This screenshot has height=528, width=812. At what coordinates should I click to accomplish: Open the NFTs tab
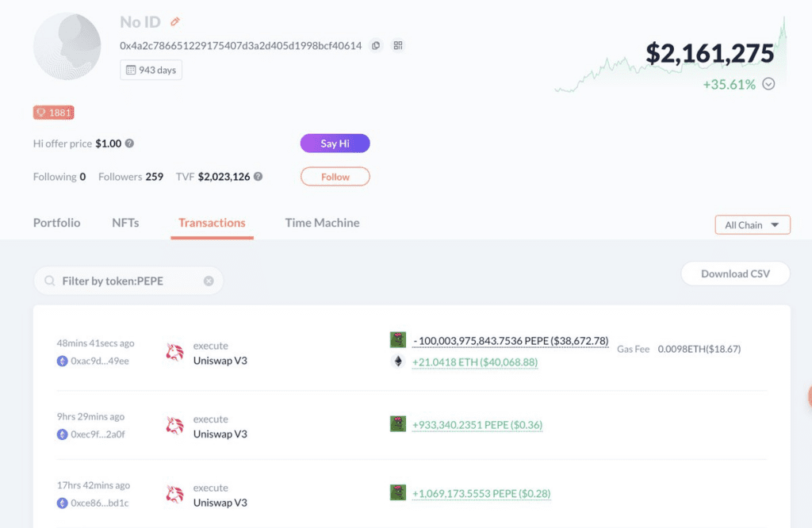125,223
